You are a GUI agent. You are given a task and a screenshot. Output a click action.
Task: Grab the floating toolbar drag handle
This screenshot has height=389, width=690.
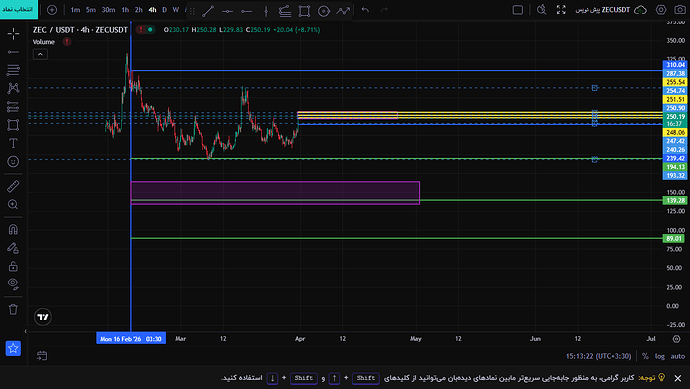[x=192, y=11]
